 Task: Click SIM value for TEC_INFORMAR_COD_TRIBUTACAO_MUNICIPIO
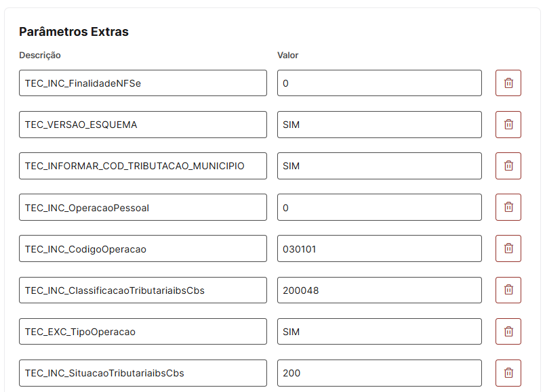[x=379, y=166]
